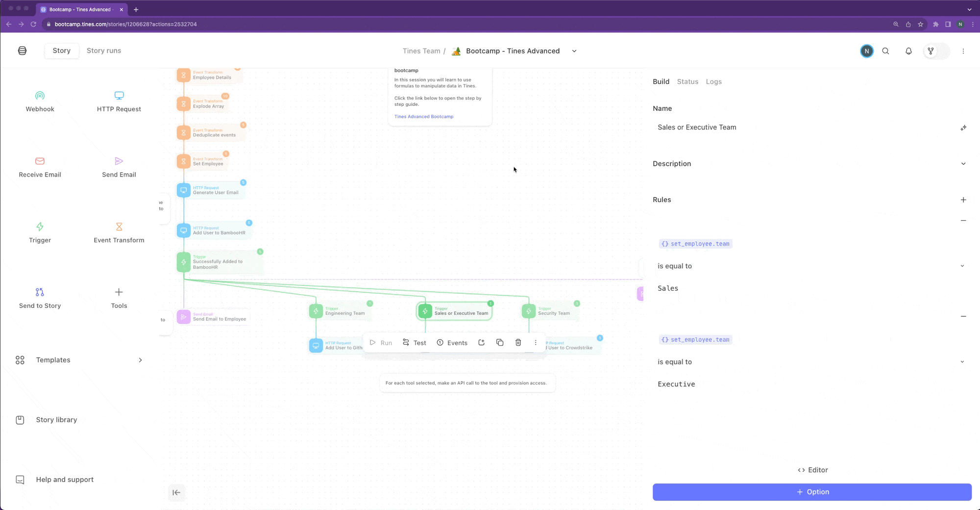
Task: Click the search magnifier icon in header
Action: pyautogui.click(x=885, y=51)
